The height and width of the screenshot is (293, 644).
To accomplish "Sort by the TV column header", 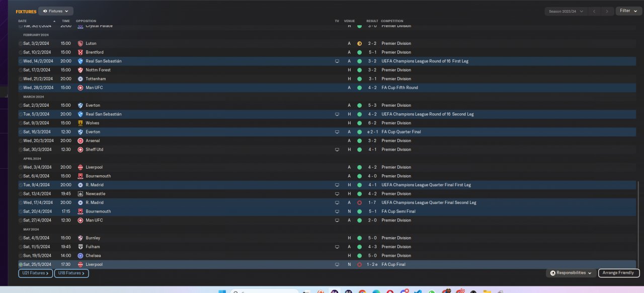I will click(337, 21).
